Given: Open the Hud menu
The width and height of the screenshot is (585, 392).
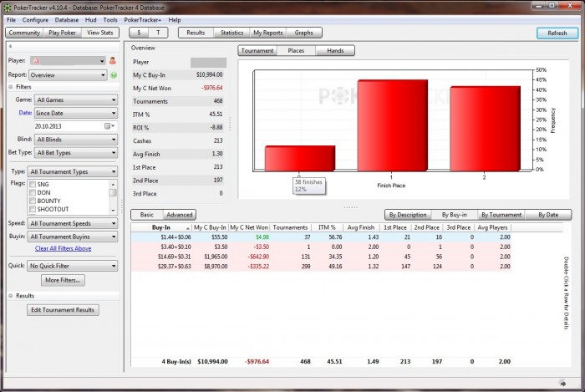Looking at the screenshot, I should click(x=90, y=20).
